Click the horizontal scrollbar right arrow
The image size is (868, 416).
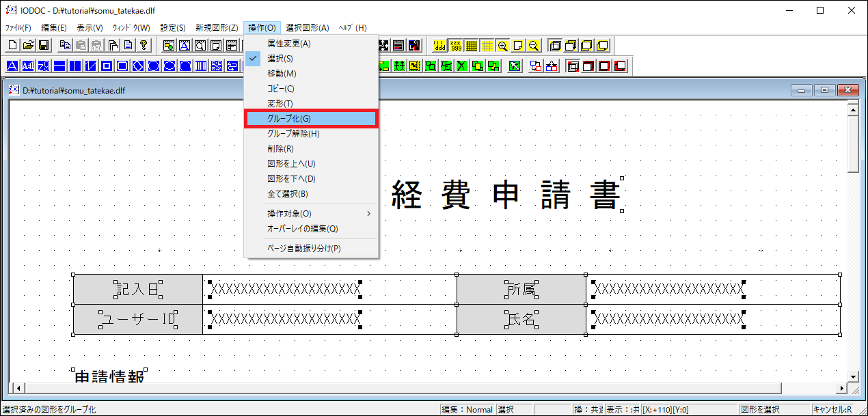coord(842,388)
